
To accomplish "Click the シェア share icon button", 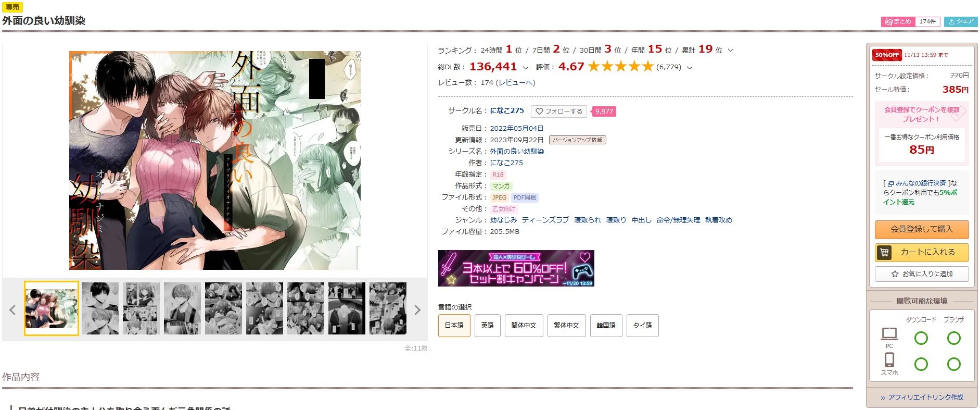I will [x=961, y=22].
